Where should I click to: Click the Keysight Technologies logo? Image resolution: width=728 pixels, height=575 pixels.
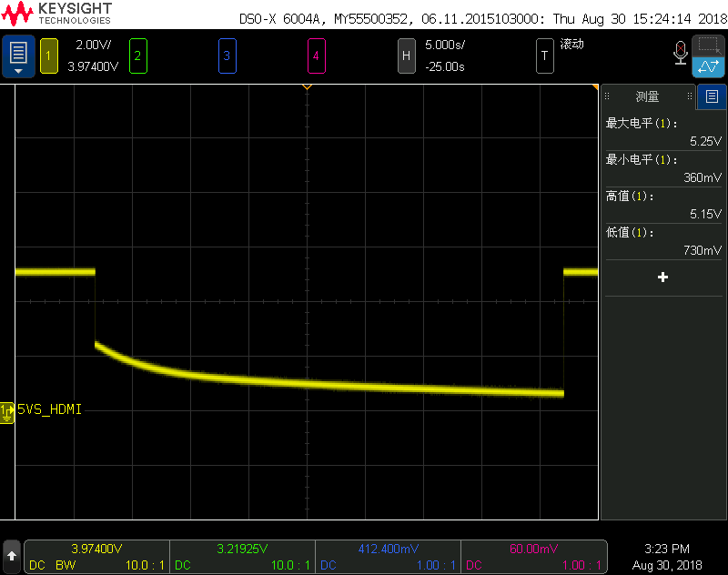pos(56,14)
